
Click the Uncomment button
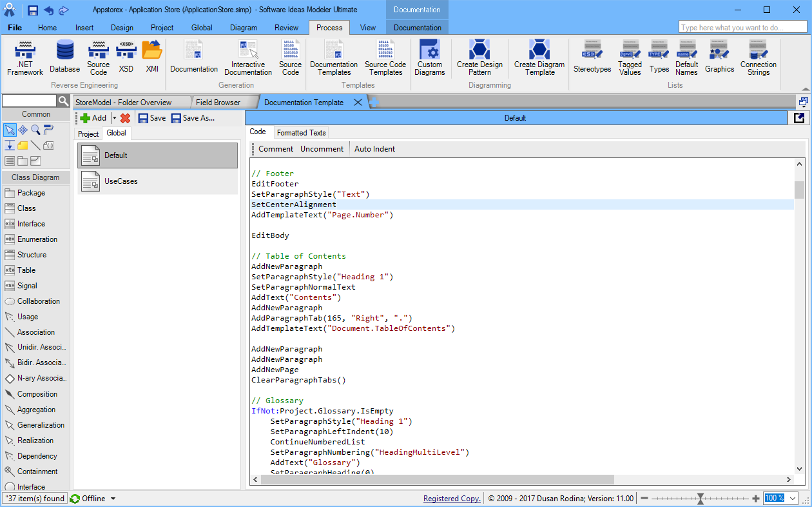point(322,148)
